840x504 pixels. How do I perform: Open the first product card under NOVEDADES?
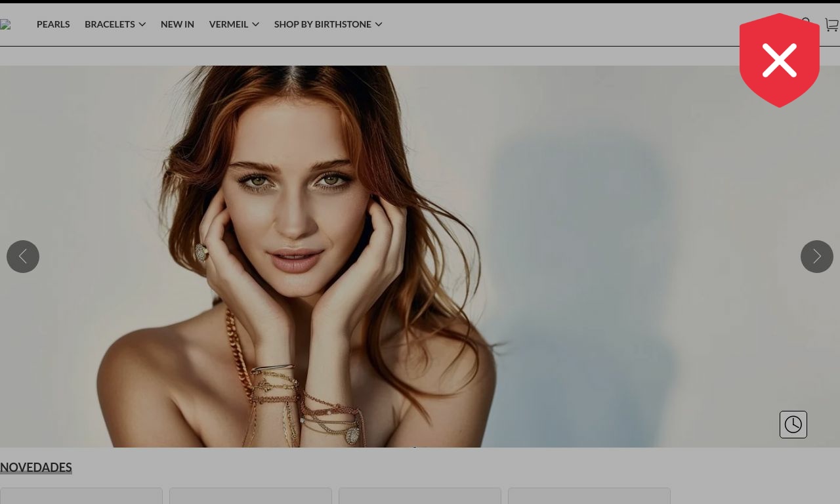81,495
